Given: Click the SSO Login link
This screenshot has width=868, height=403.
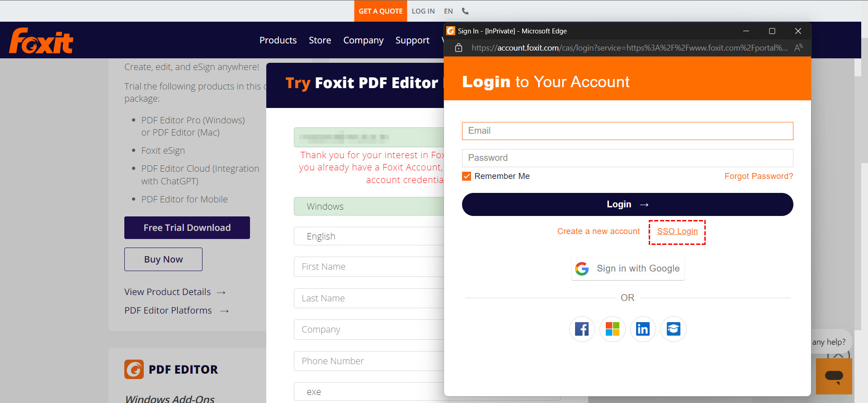Looking at the screenshot, I should click(677, 231).
